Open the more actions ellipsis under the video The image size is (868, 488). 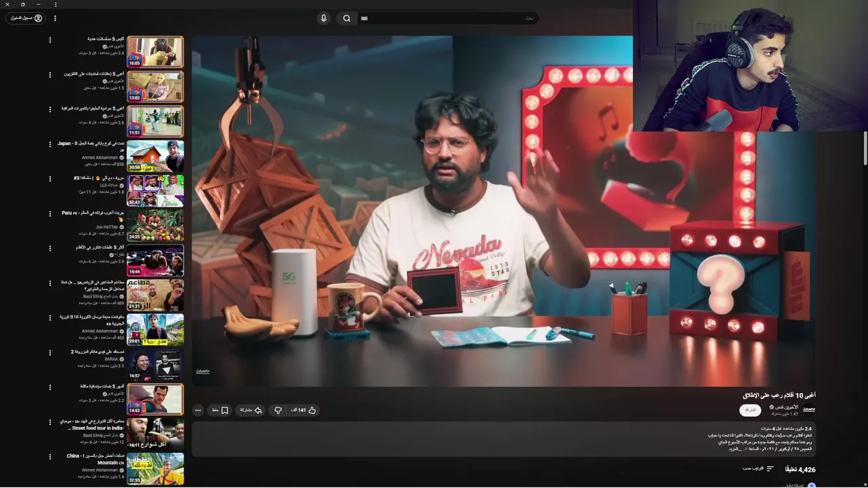coord(198,410)
